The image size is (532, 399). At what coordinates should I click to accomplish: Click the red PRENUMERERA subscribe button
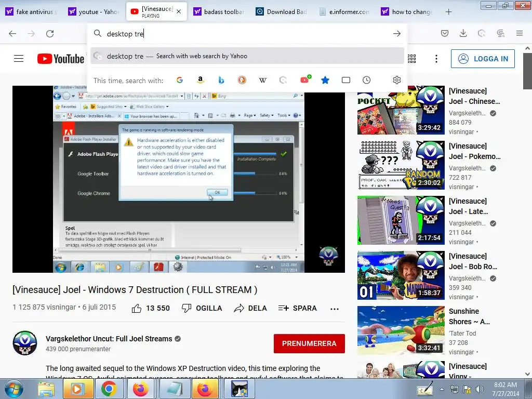click(x=310, y=343)
